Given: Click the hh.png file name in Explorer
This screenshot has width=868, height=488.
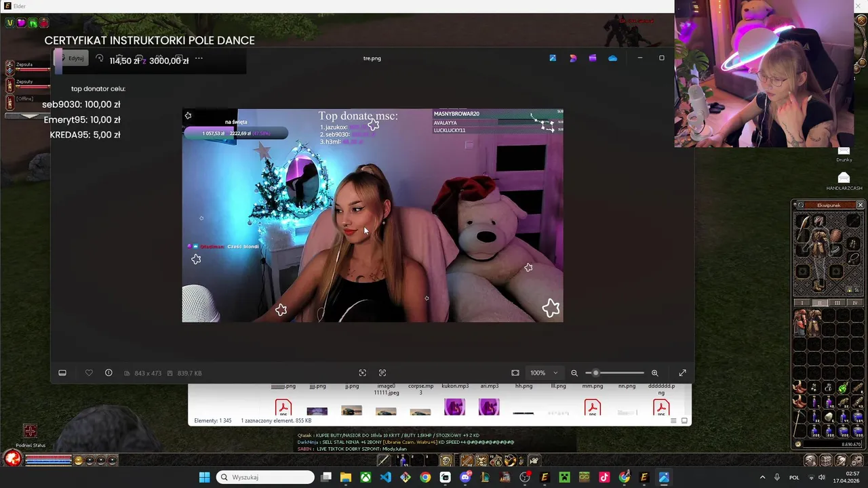Looking at the screenshot, I should pos(524,386).
